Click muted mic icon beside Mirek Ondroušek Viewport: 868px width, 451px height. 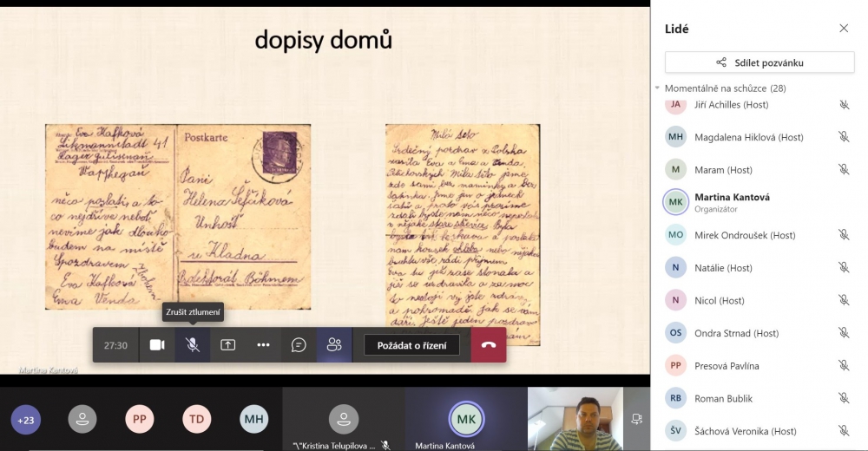pyautogui.click(x=845, y=235)
